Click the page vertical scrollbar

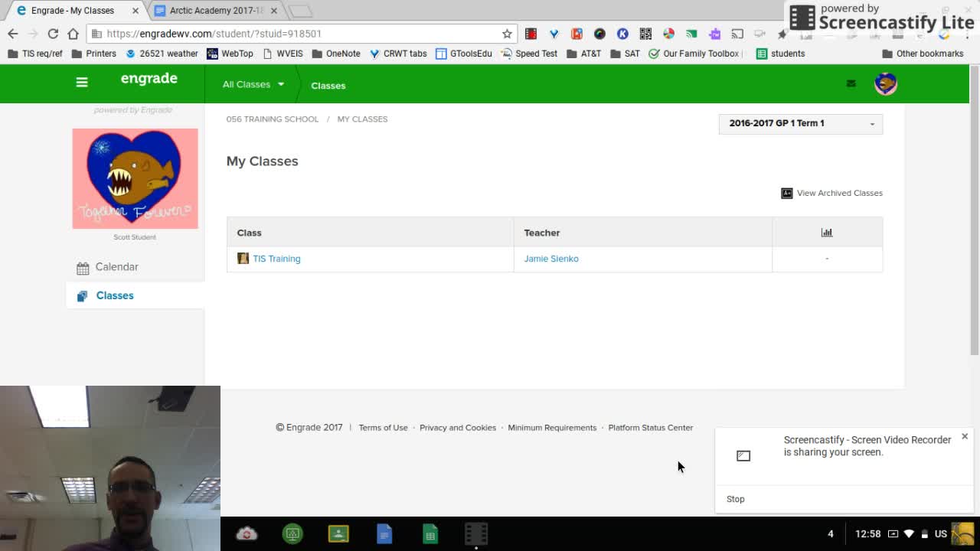point(975,210)
